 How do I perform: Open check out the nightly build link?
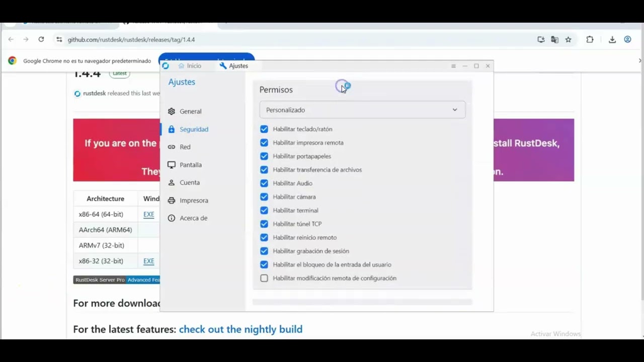click(x=240, y=329)
